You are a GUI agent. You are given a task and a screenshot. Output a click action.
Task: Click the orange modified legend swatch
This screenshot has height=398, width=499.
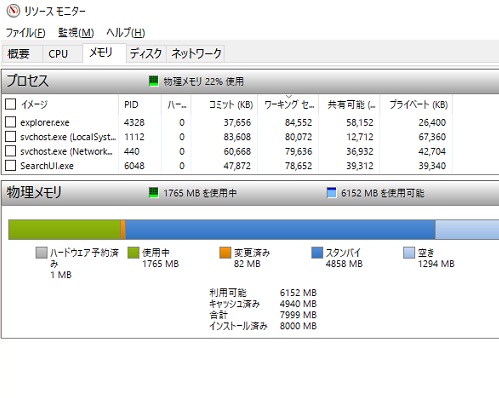225,252
